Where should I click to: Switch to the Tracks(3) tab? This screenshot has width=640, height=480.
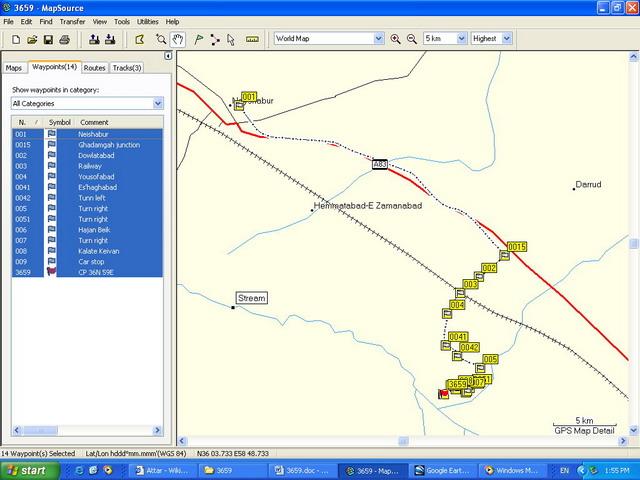pos(127,68)
